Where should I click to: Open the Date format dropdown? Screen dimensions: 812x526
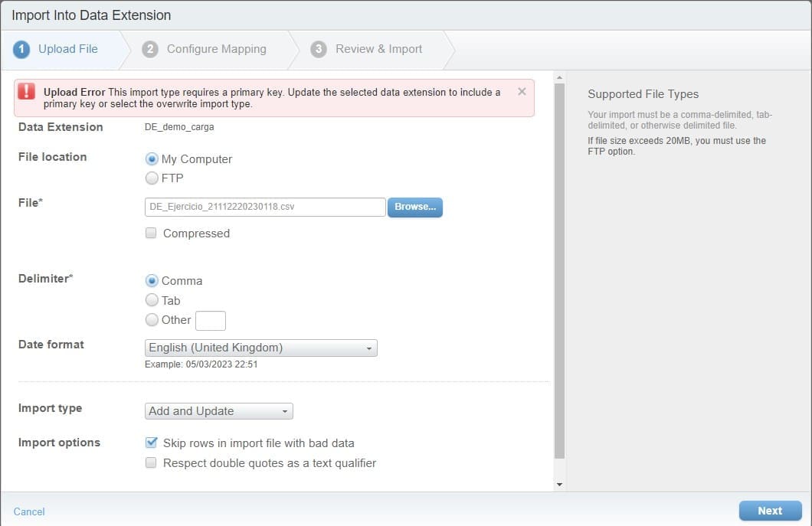[260, 348]
